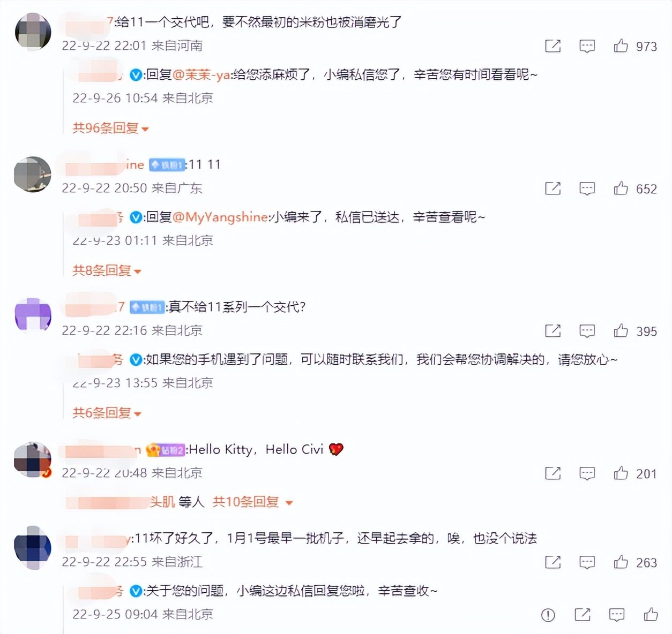Viewport: 672px width, 634px height.
Task: Expand 共10条回复 replies
Action: coord(253,502)
